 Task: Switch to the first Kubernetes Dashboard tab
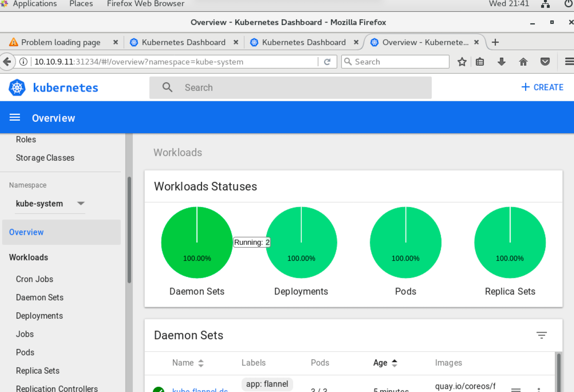click(x=183, y=42)
